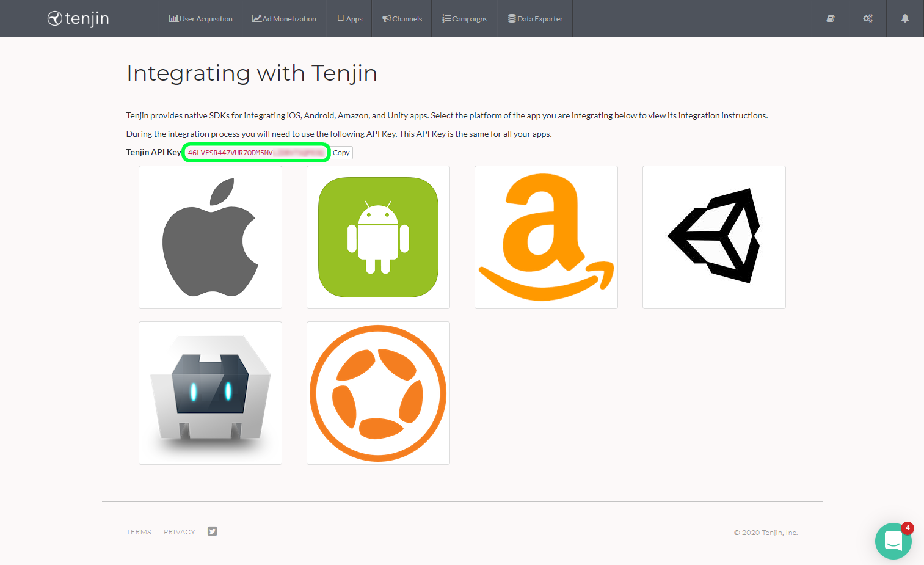924x565 pixels.
Task: Open the Twitter icon in footer
Action: (213, 531)
